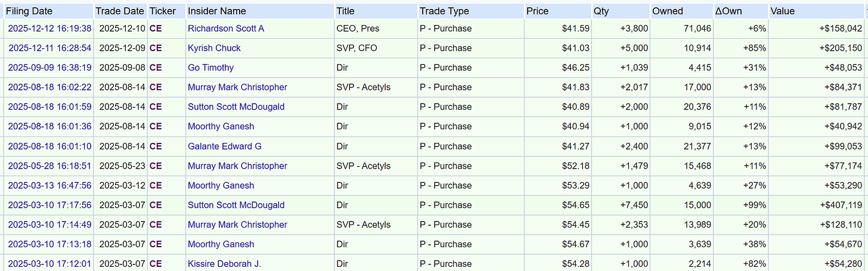Open Kissire Deborah J. insider link
The image size is (868, 271).
click(x=224, y=264)
